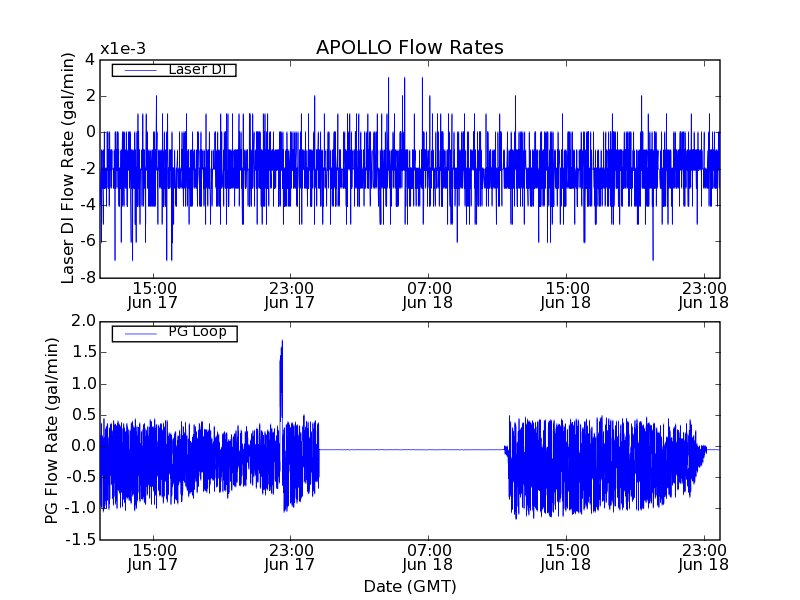Click bottom plot's 23:00 Jun 18 tick label

tap(705, 557)
